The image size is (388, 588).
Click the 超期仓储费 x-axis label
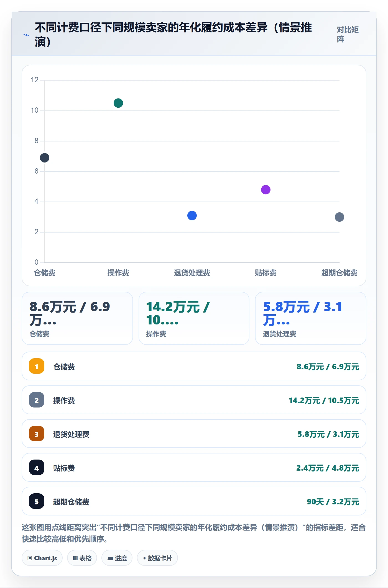point(339,273)
